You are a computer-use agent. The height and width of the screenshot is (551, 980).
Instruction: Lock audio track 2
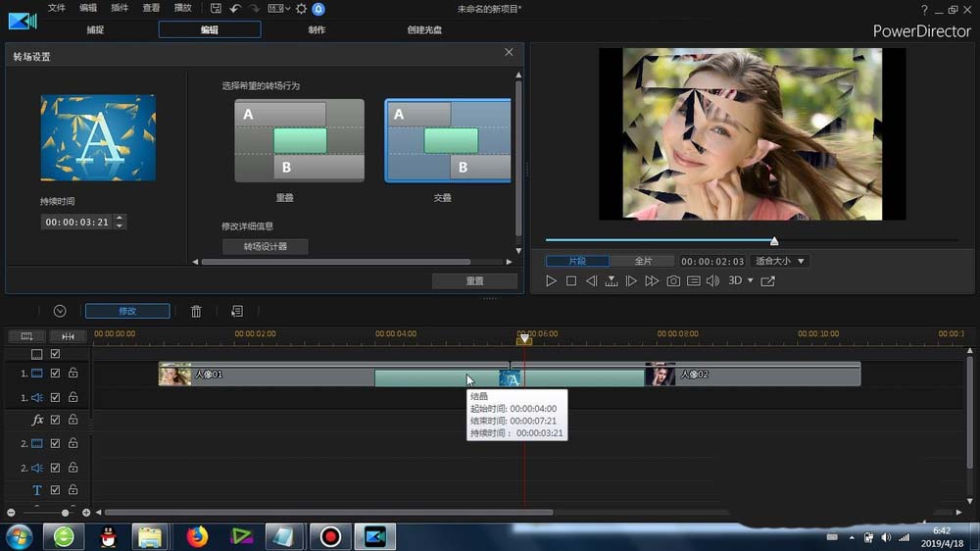point(73,468)
